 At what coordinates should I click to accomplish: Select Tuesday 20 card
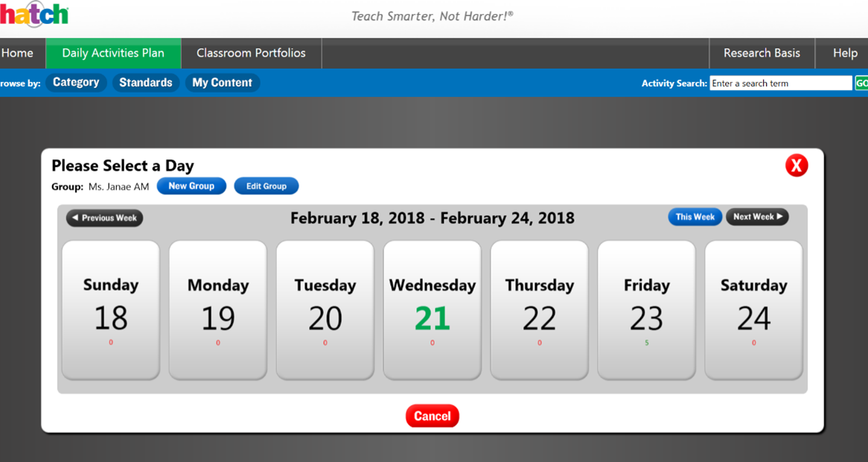[325, 310]
